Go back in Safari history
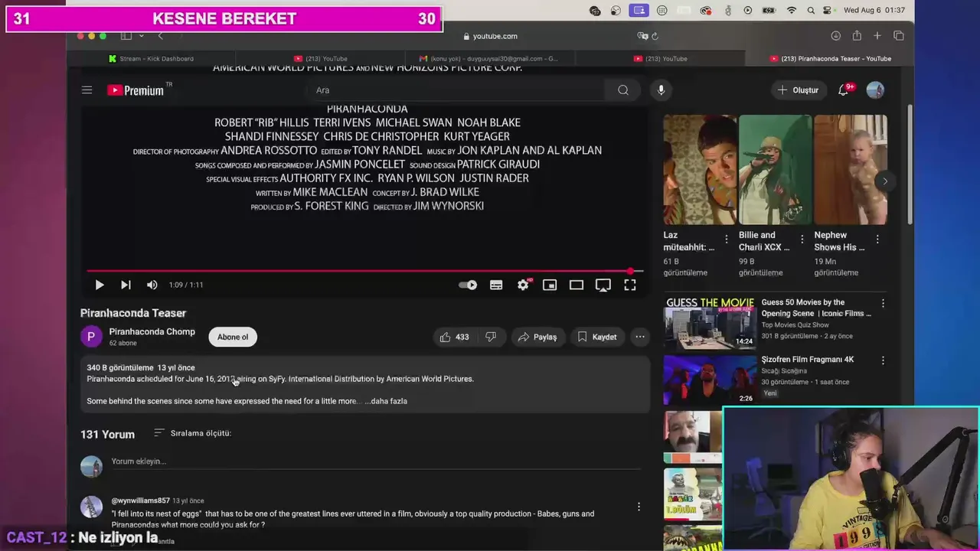Image resolution: width=980 pixels, height=551 pixels. pos(160,36)
